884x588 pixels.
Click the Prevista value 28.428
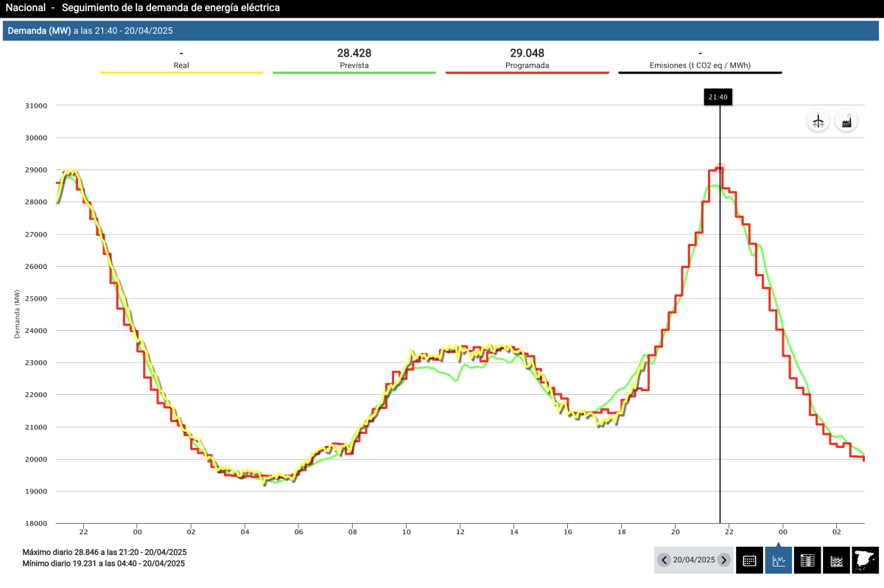click(354, 53)
